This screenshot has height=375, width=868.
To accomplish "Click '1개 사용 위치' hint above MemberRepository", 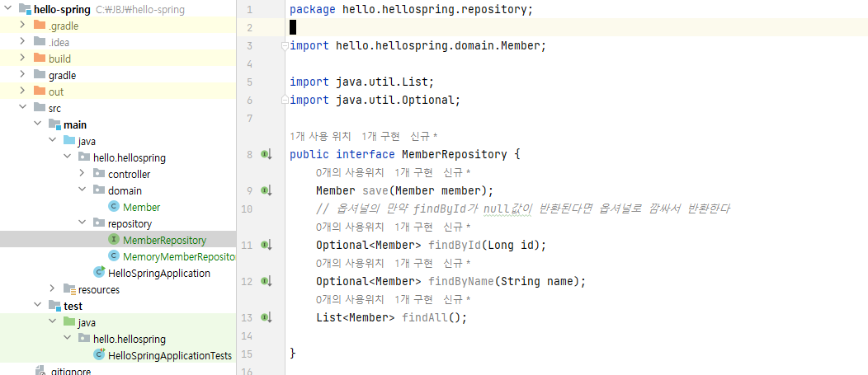I will (320, 136).
